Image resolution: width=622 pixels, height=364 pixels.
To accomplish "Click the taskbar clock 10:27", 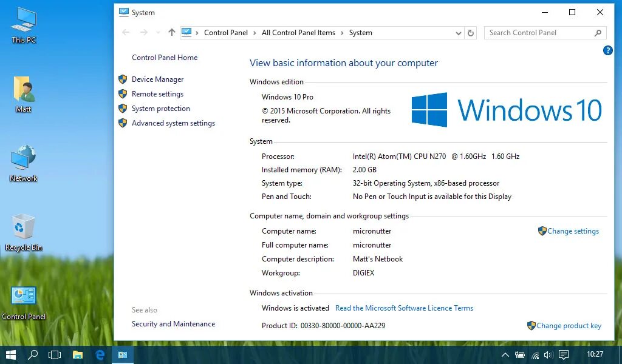I will (595, 354).
